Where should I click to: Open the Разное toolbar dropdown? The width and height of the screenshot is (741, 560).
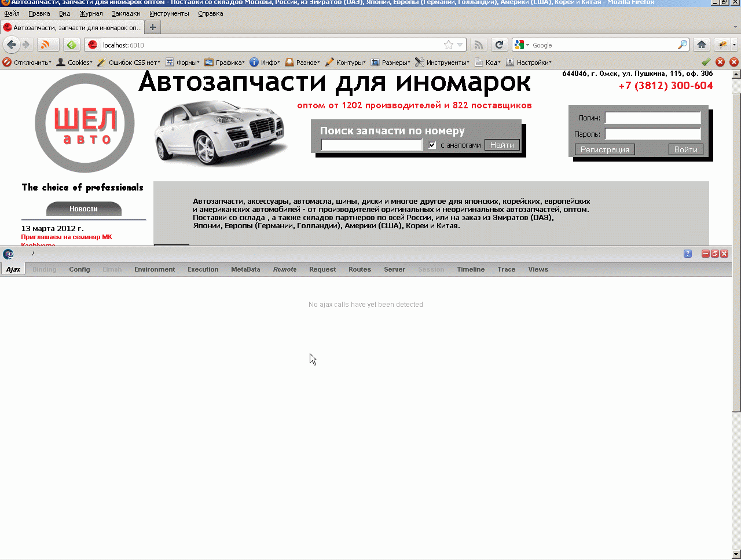[x=303, y=62]
